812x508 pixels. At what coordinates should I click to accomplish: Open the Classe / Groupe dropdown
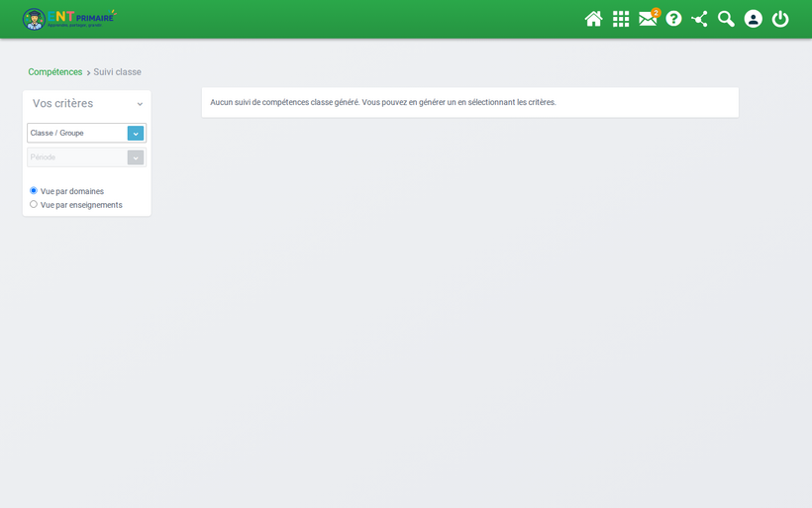point(86,133)
